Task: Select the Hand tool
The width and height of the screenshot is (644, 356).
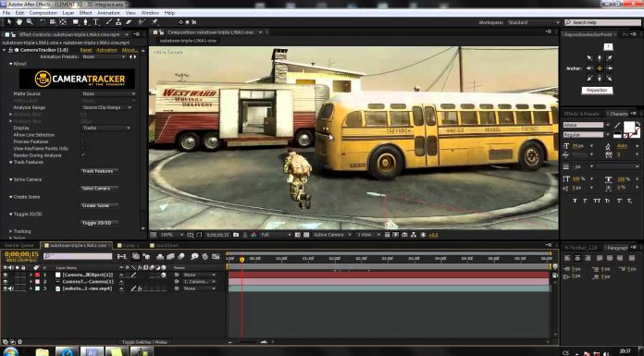Action: [x=19, y=22]
